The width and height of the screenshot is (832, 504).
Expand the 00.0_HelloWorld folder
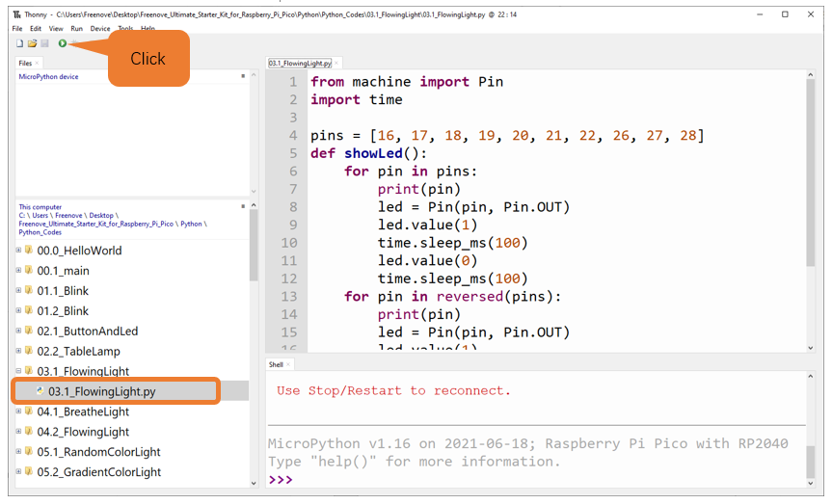coord(18,250)
